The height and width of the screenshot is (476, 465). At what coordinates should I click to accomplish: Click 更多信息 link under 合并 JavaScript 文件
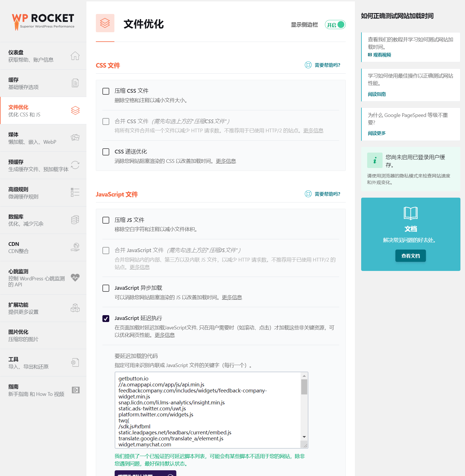click(x=139, y=267)
